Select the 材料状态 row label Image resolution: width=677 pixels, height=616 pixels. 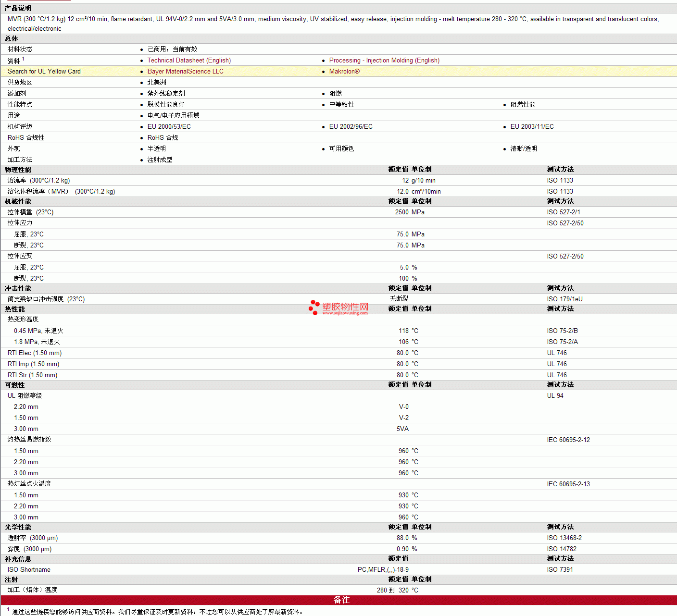coord(20,49)
